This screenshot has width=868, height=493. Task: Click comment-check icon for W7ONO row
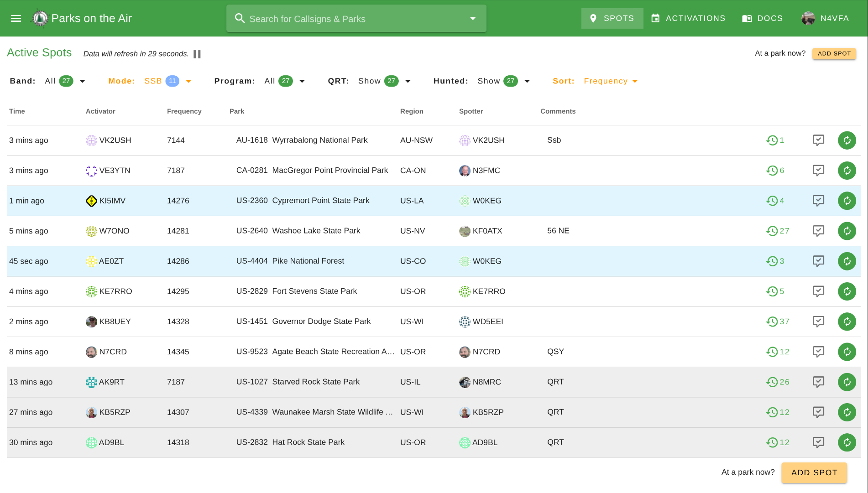pyautogui.click(x=818, y=231)
